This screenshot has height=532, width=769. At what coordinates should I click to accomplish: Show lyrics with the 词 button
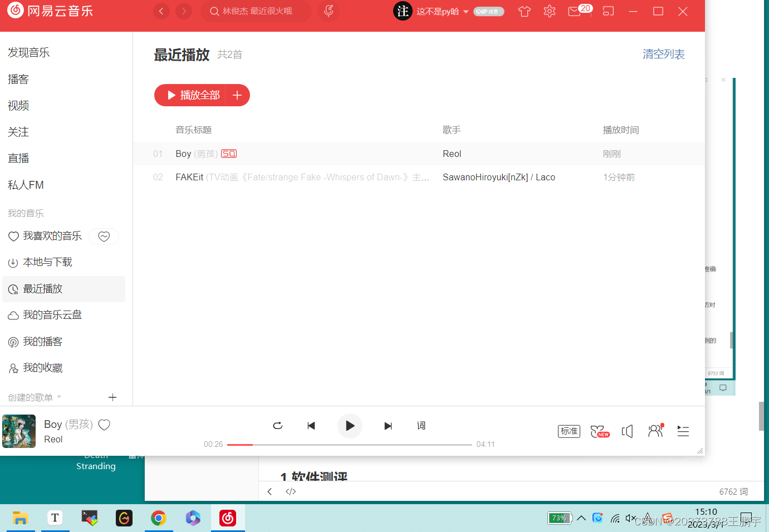tap(421, 426)
